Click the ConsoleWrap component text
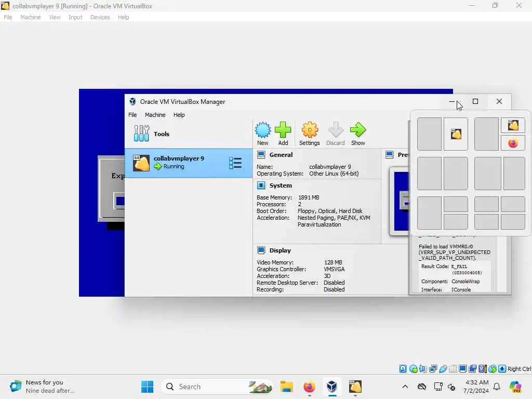Viewport: 532px width, 399px height. point(465,281)
